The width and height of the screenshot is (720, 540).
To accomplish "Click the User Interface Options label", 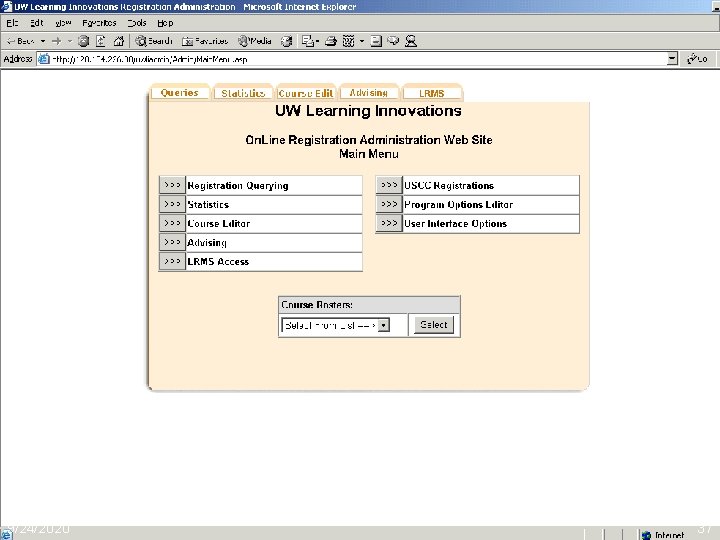I will (x=456, y=224).
